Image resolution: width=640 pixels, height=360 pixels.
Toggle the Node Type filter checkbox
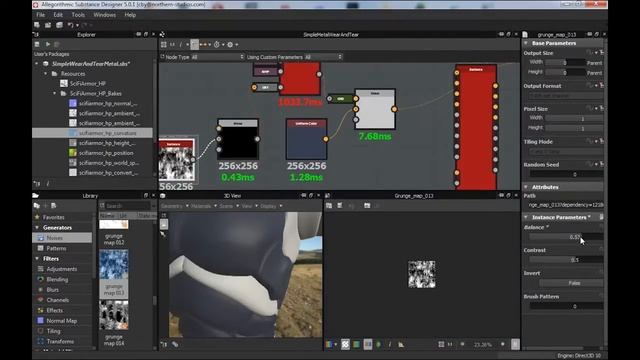tap(162, 57)
